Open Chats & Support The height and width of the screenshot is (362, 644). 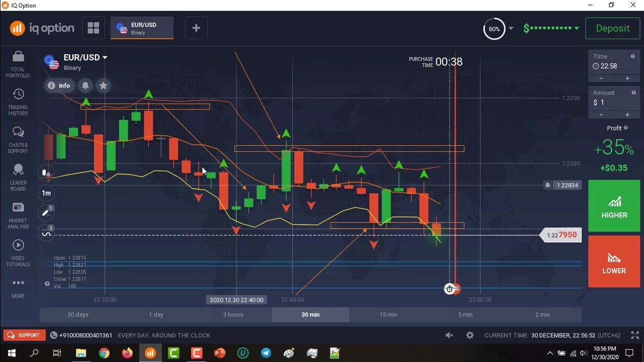18,140
